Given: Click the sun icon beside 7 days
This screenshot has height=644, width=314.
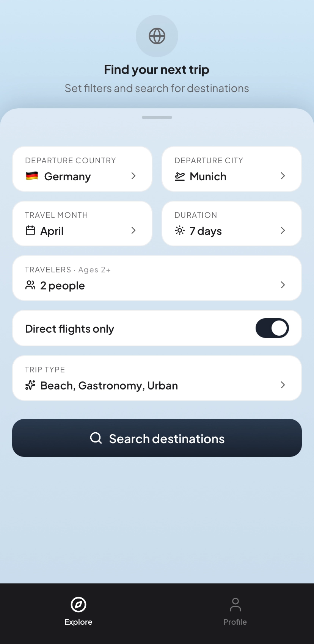Looking at the screenshot, I should 180,230.
